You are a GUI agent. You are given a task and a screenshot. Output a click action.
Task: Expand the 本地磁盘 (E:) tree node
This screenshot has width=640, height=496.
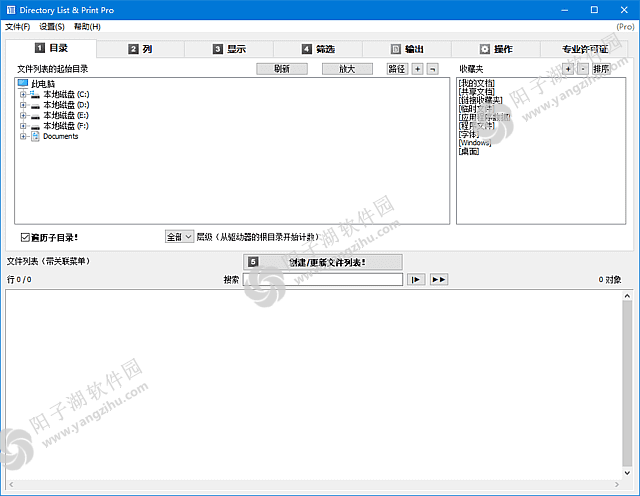pyautogui.click(x=23, y=116)
